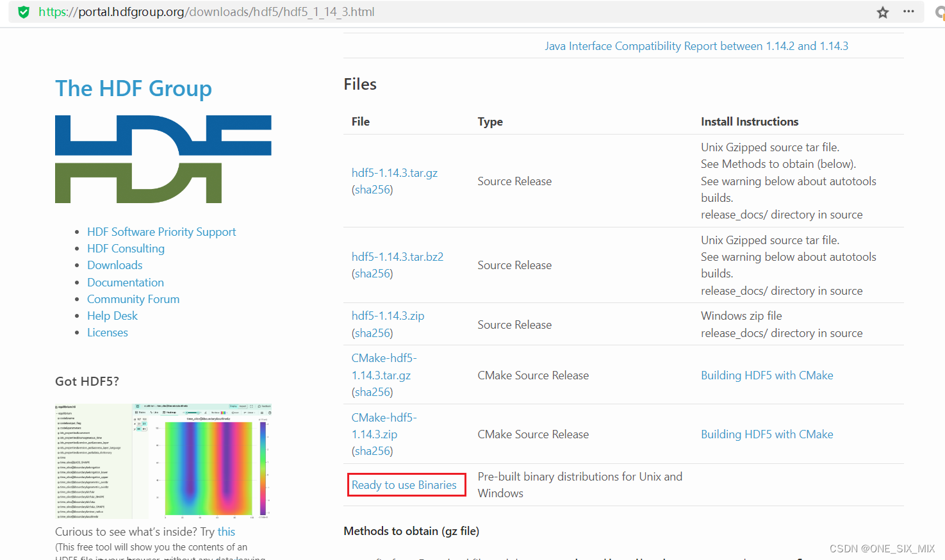
Task: Click 'Windows zip file' instruction text
Action: pyautogui.click(x=741, y=316)
